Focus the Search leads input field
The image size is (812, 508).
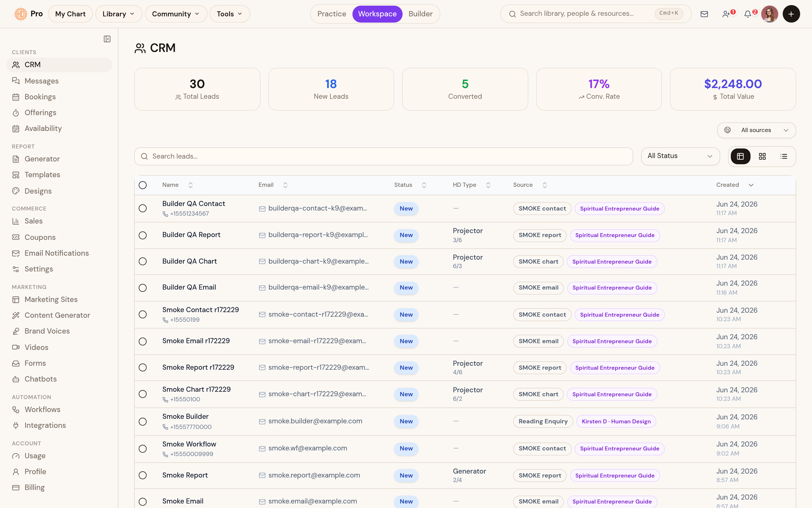[x=383, y=156]
